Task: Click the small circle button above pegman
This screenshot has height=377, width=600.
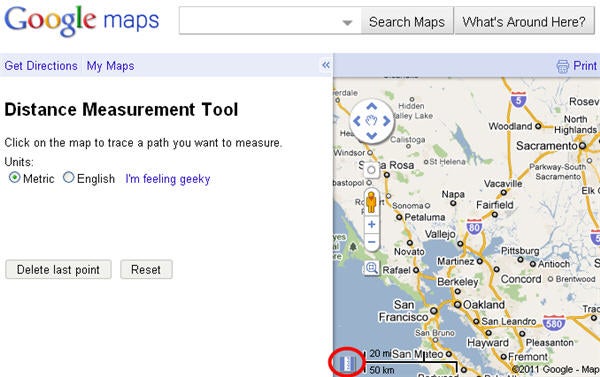Action: (x=371, y=170)
